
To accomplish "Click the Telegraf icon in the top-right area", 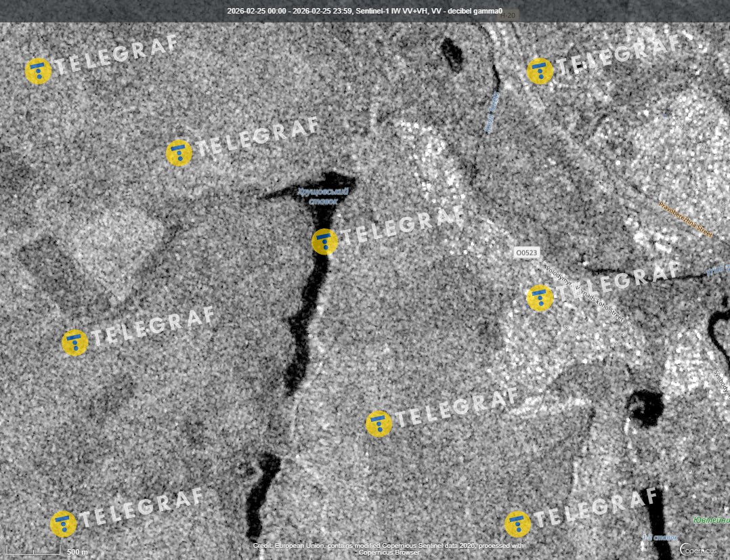I will 540,71.
